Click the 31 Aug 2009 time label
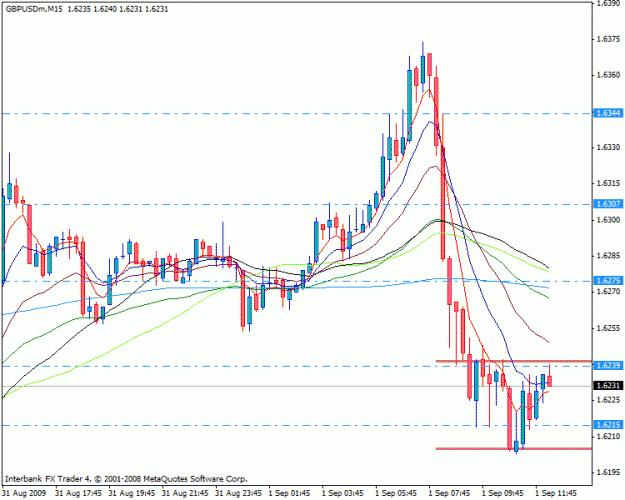The width and height of the screenshot is (625, 500). point(24,494)
